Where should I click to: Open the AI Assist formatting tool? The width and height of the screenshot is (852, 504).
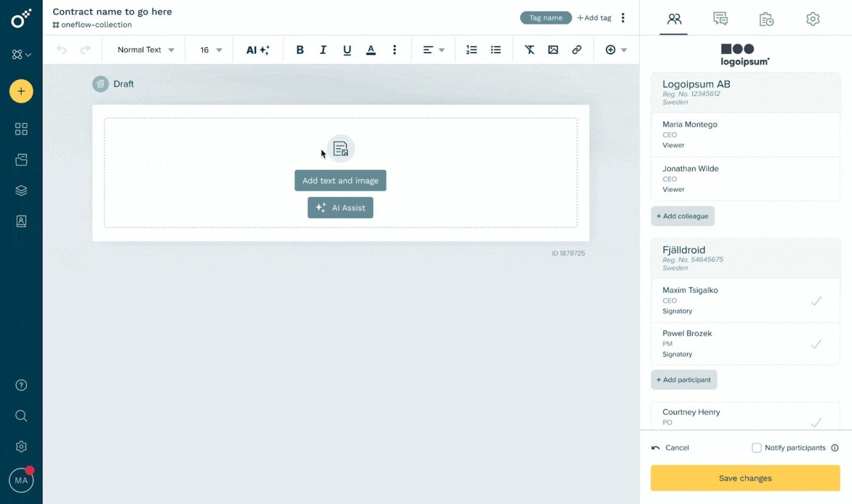coord(258,50)
